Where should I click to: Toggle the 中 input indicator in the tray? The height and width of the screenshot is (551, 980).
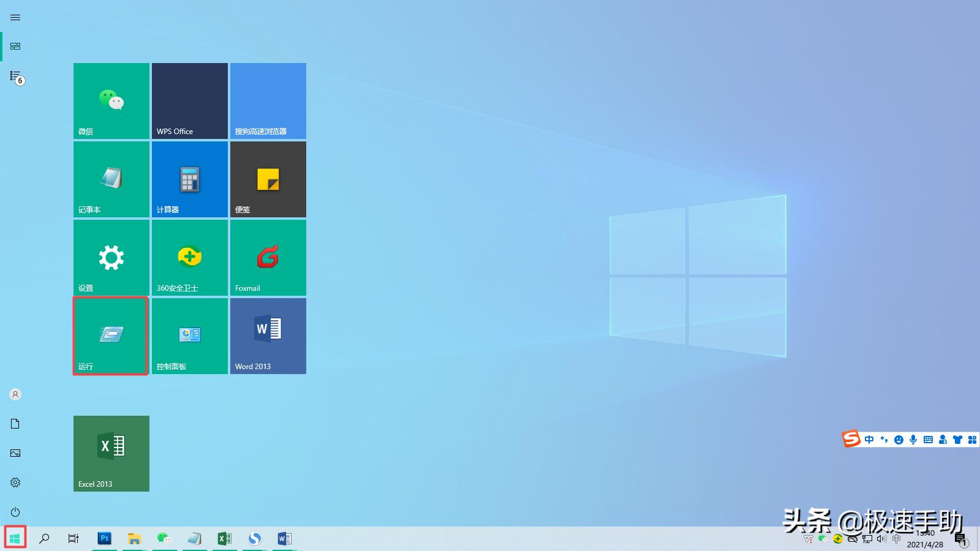[897, 539]
